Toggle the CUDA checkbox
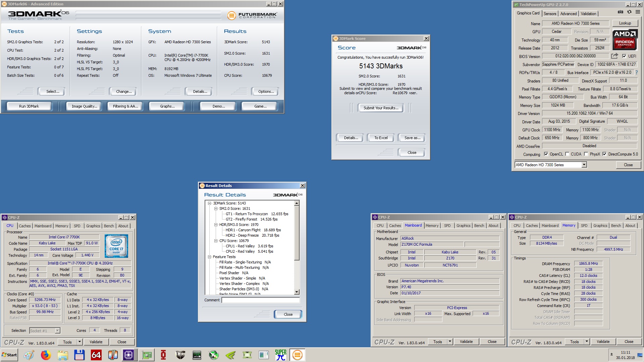Screen dimensions: 644x362 tap(567, 154)
